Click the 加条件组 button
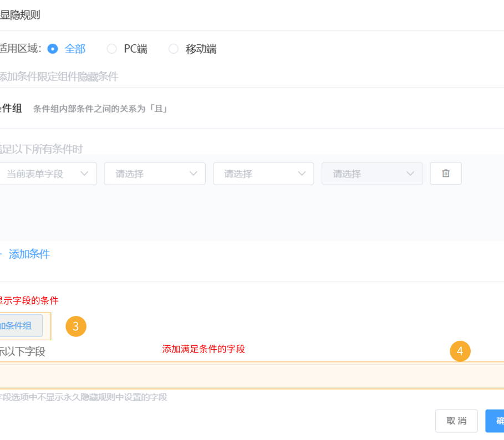Screen dimensions: 504x440 point(21,326)
